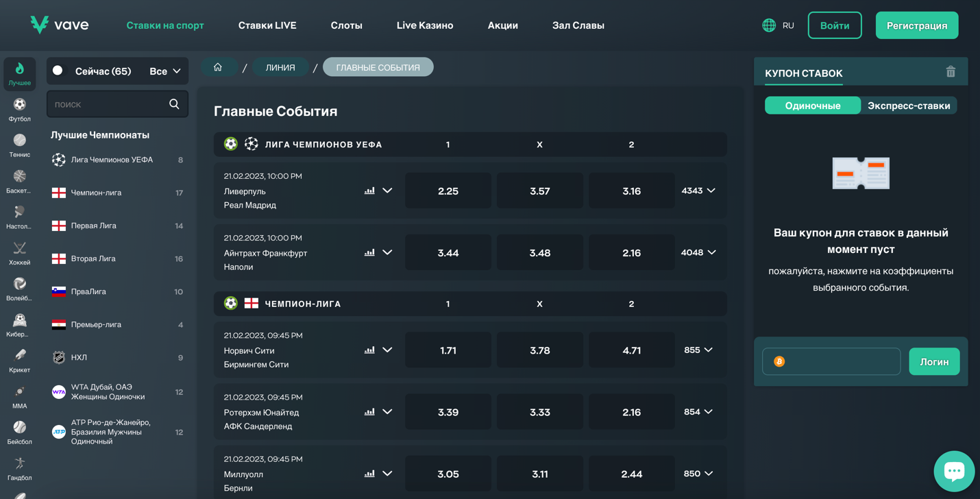Switch coupon to Одиночные bets

812,106
